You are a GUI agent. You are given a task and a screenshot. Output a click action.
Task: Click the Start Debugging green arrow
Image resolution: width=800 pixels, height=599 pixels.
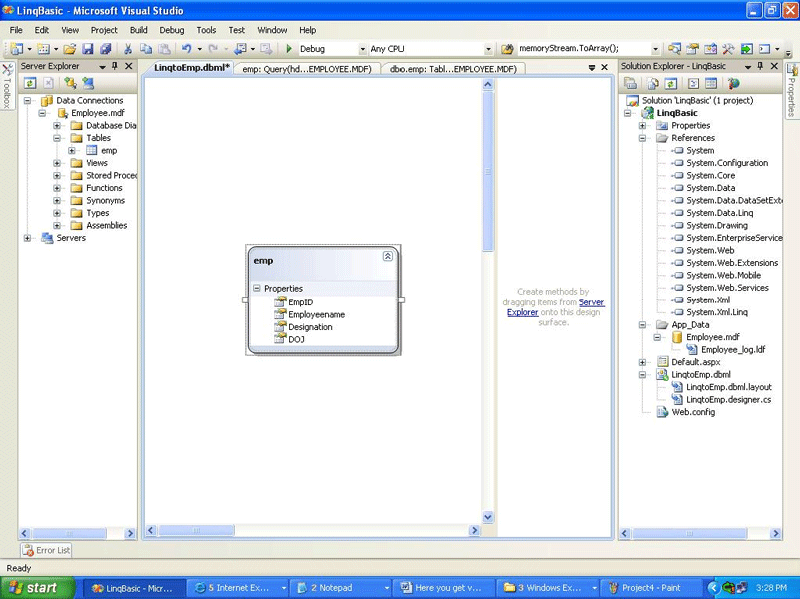pyautogui.click(x=289, y=48)
